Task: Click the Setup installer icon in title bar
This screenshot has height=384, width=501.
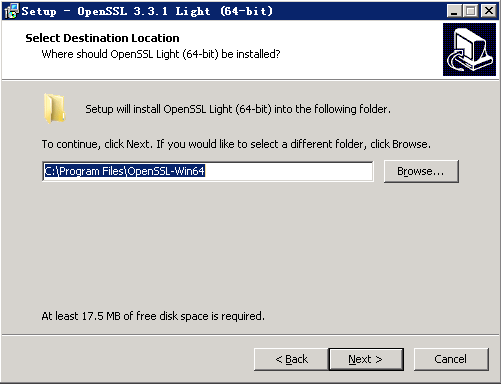Action: click(11, 11)
